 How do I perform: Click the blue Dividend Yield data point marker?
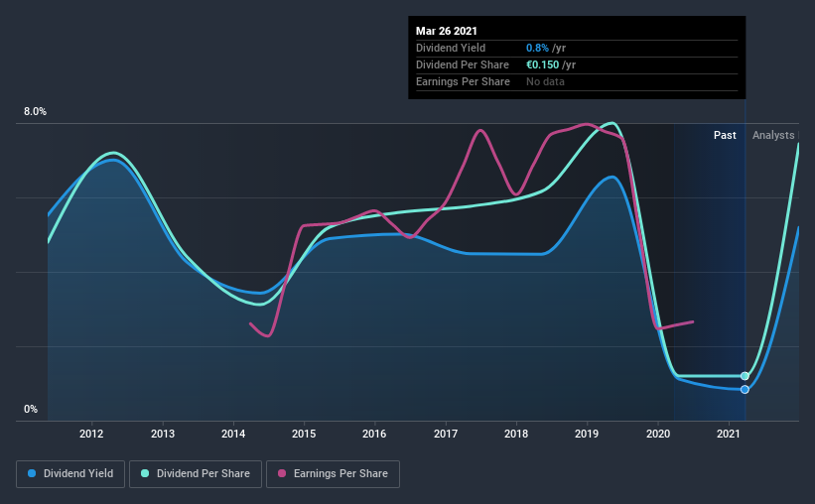[745, 389]
